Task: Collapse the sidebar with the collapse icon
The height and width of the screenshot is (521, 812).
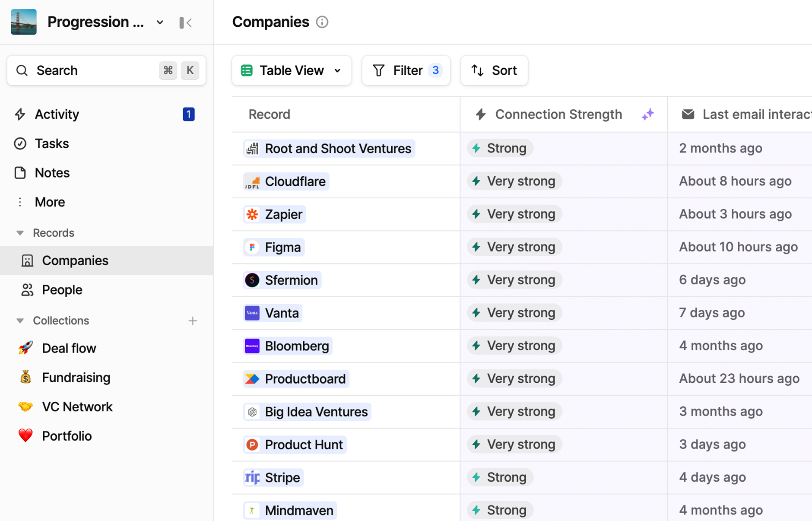Action: coord(185,22)
